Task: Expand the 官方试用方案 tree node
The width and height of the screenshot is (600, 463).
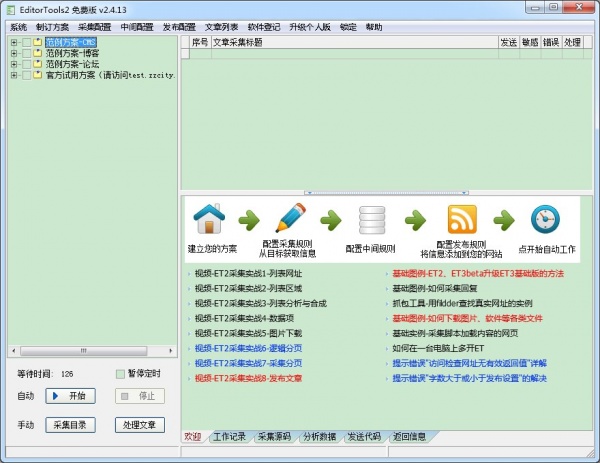Action: tap(14, 75)
